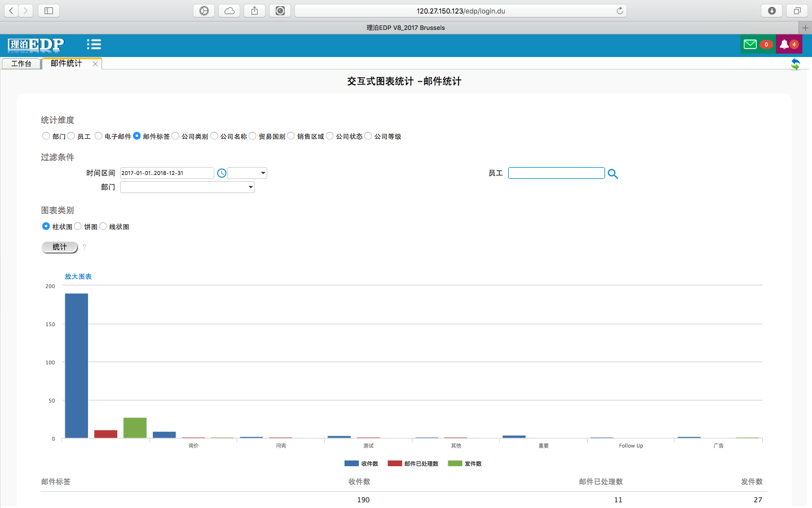Choose the 饼图 chart type
Image resolution: width=812 pixels, height=508 pixels.
tap(78, 226)
